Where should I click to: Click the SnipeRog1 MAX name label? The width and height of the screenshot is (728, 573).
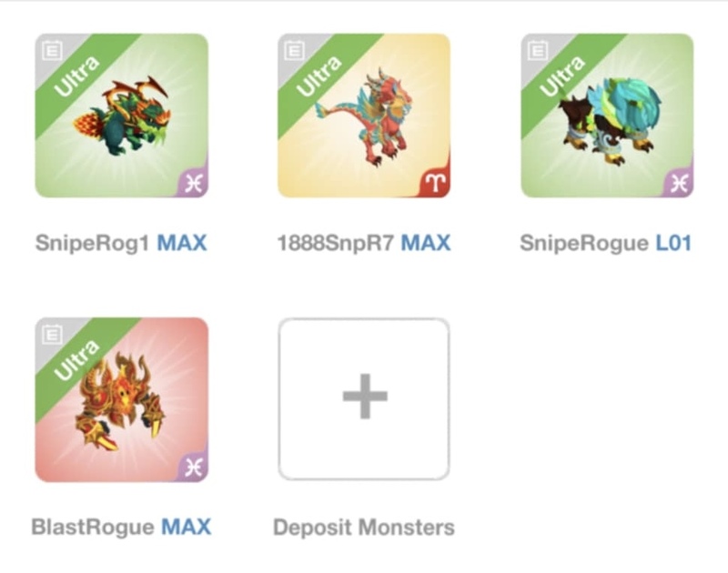pyautogui.click(x=121, y=243)
